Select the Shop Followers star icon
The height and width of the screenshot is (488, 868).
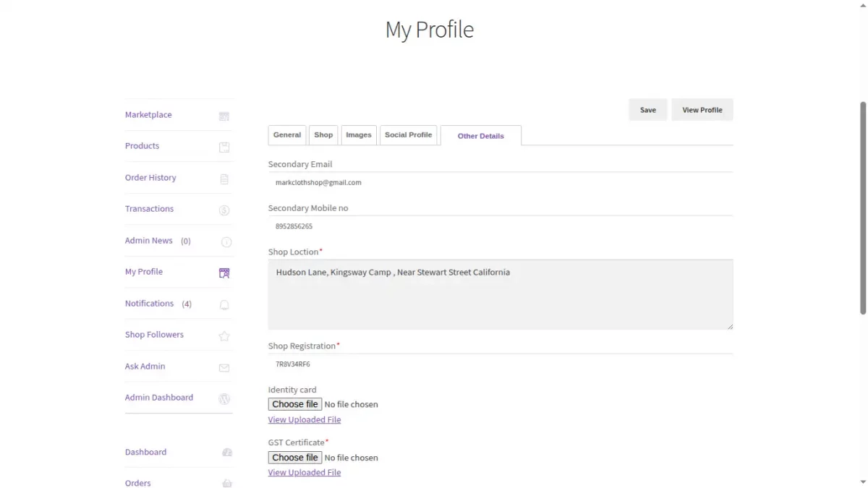pos(224,335)
